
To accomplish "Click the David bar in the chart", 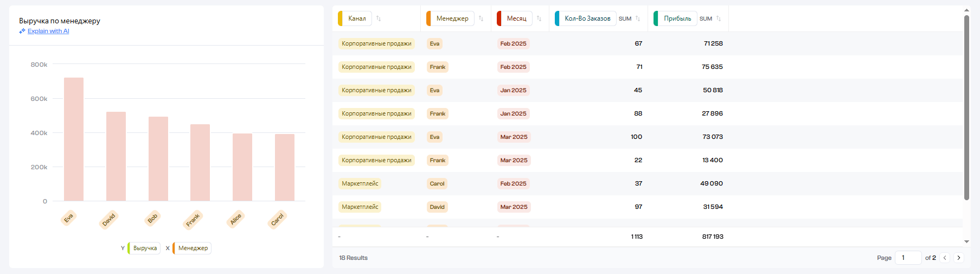I will pyautogui.click(x=116, y=156).
